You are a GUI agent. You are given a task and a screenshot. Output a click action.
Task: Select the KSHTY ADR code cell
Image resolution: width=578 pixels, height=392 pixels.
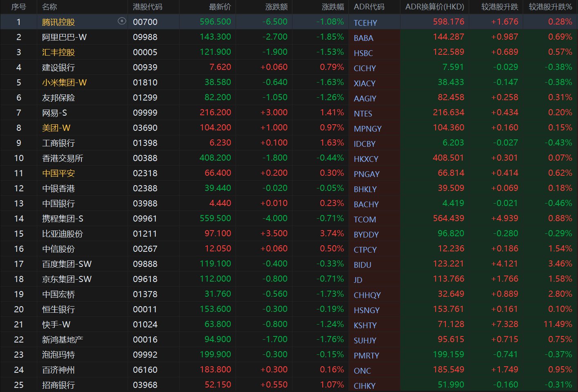point(365,325)
